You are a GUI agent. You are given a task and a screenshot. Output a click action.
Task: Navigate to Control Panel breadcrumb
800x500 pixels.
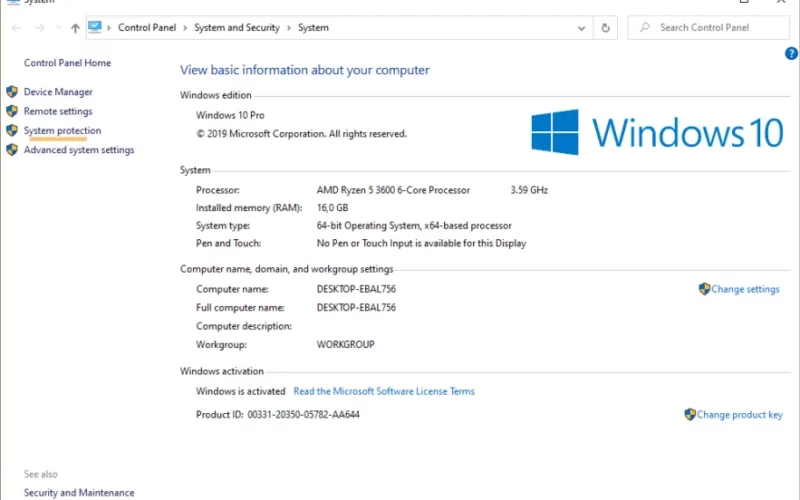pos(147,28)
